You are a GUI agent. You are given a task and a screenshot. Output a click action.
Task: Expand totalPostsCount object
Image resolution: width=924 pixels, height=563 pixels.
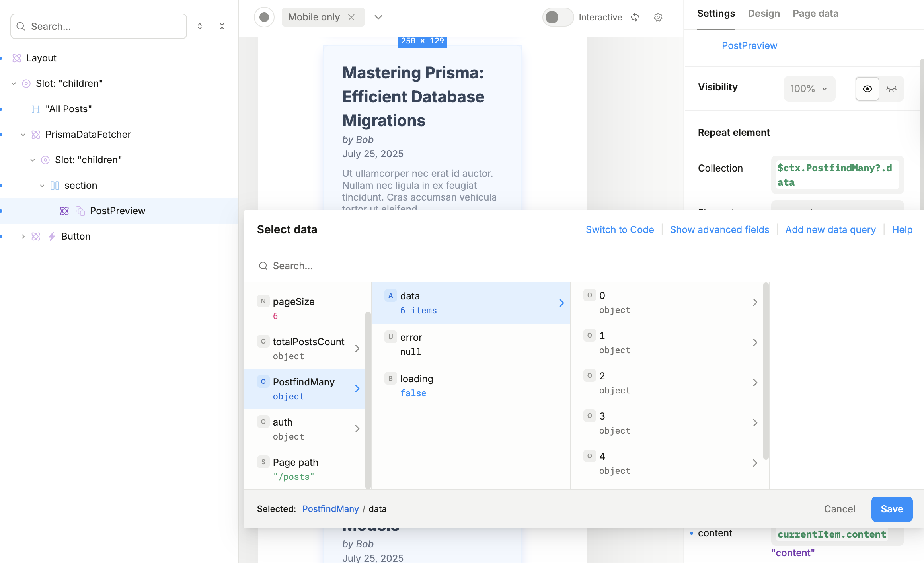pyautogui.click(x=357, y=348)
